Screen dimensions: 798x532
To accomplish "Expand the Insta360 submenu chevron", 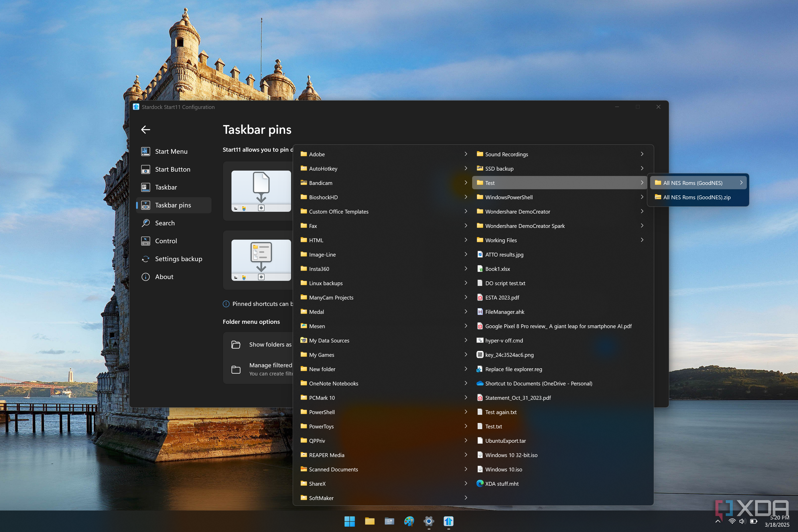I will pos(466,269).
